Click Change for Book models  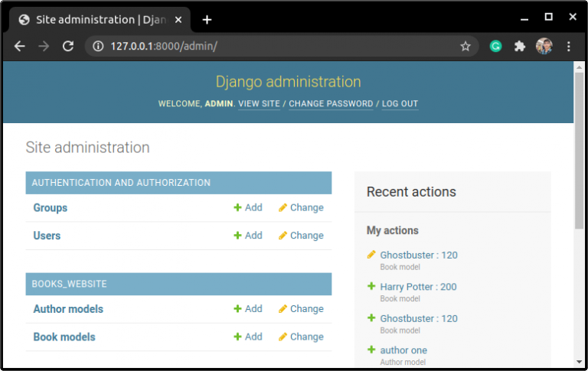301,337
